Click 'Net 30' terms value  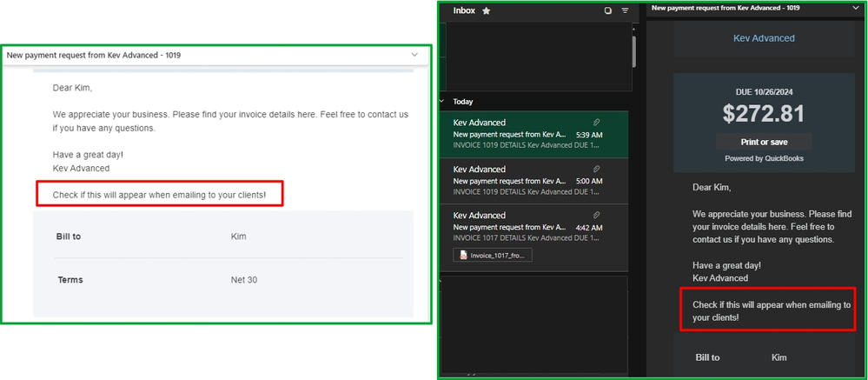(x=244, y=280)
